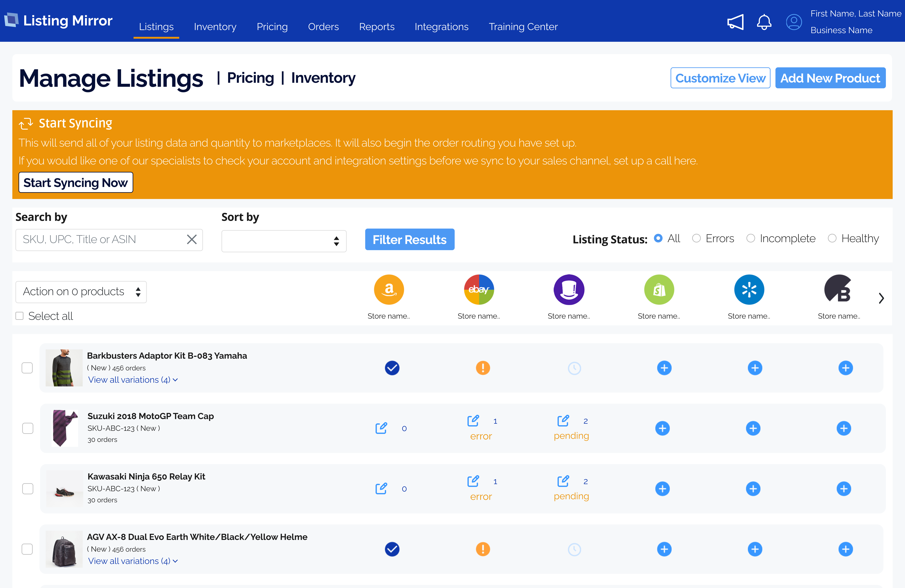
Task: Click Start Syncing Now button
Action: pyautogui.click(x=76, y=182)
